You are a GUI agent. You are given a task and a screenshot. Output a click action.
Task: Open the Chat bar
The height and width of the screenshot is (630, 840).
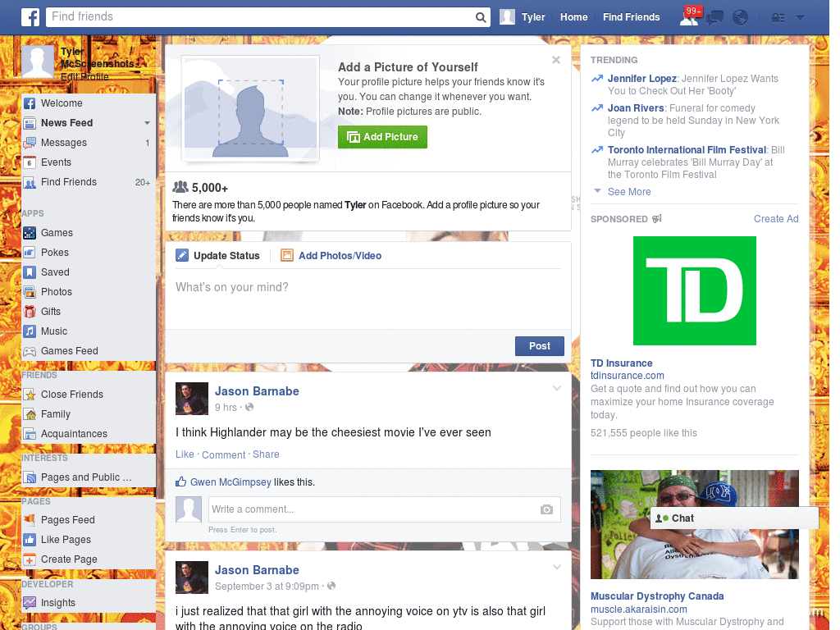point(734,518)
